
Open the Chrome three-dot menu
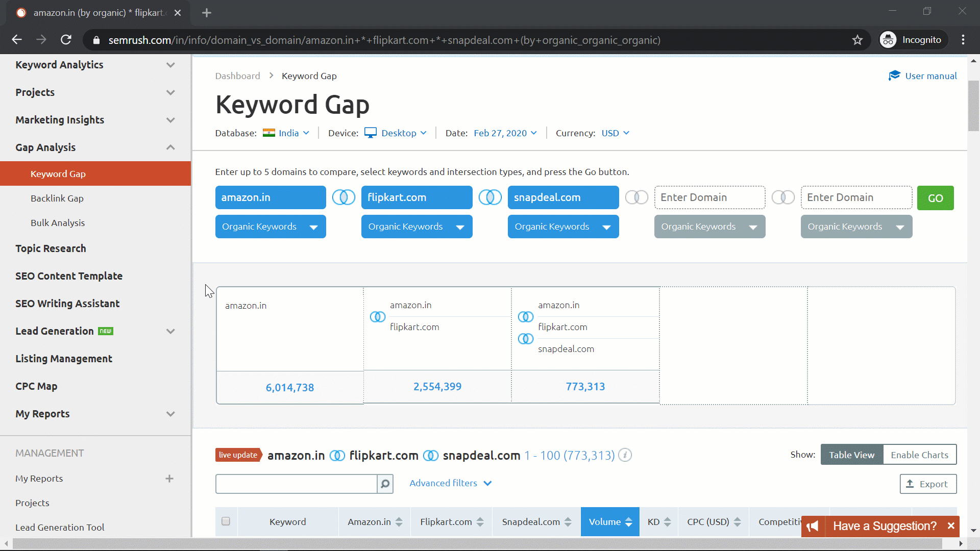coord(963,40)
